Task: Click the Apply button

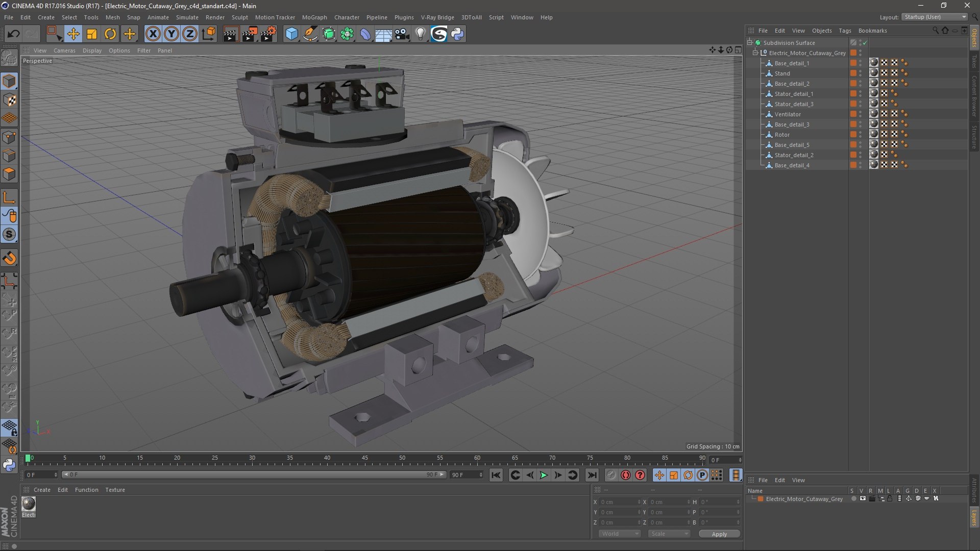Action: point(719,534)
